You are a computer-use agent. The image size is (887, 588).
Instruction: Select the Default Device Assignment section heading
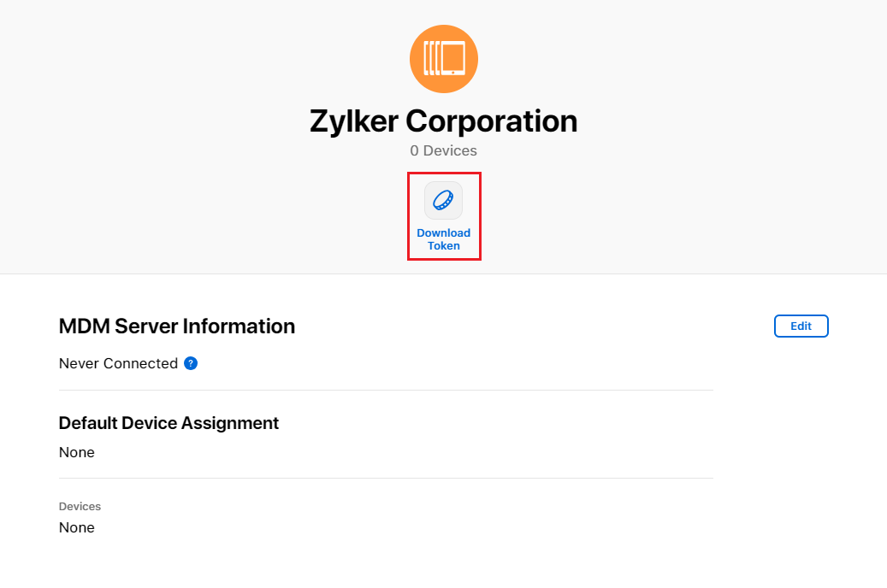click(x=168, y=422)
